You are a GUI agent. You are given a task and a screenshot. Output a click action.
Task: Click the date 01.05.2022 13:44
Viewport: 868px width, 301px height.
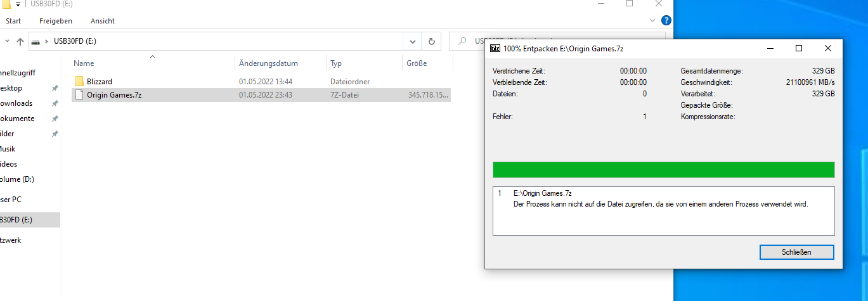click(x=265, y=82)
